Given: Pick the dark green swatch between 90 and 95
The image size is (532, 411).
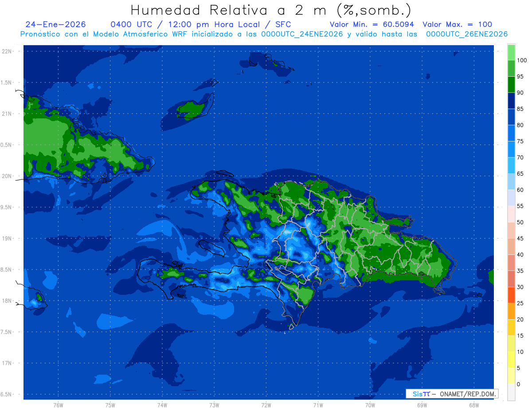Looking at the screenshot, I should click(x=511, y=85).
